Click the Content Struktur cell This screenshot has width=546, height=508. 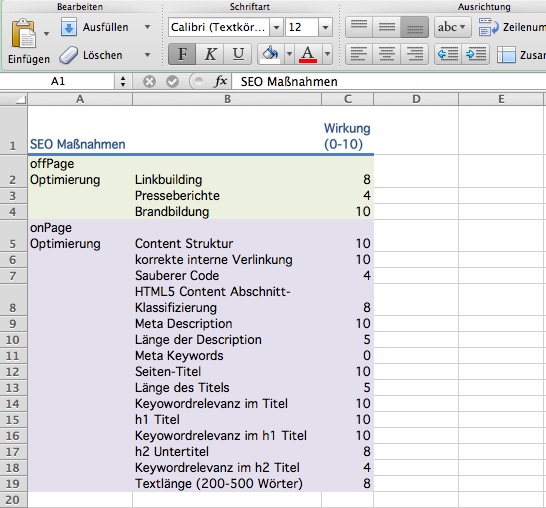(227, 235)
